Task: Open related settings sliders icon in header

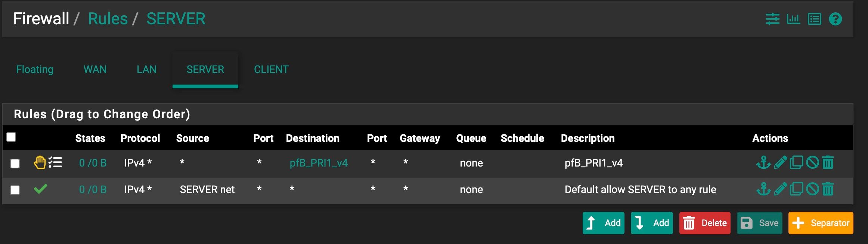Action: pyautogui.click(x=772, y=19)
